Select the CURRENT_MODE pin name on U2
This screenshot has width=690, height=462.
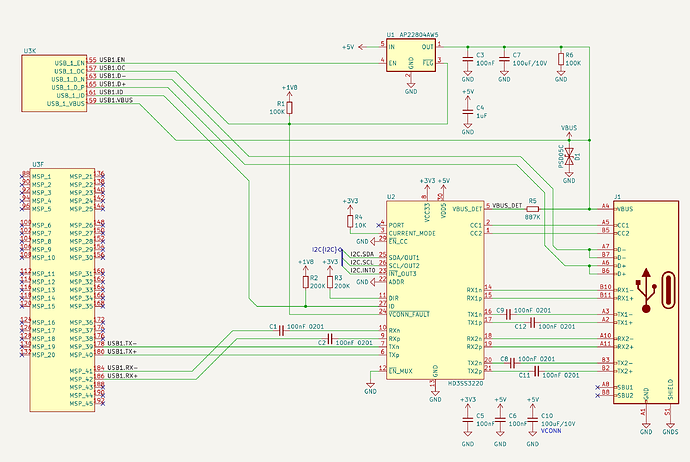tap(412, 234)
